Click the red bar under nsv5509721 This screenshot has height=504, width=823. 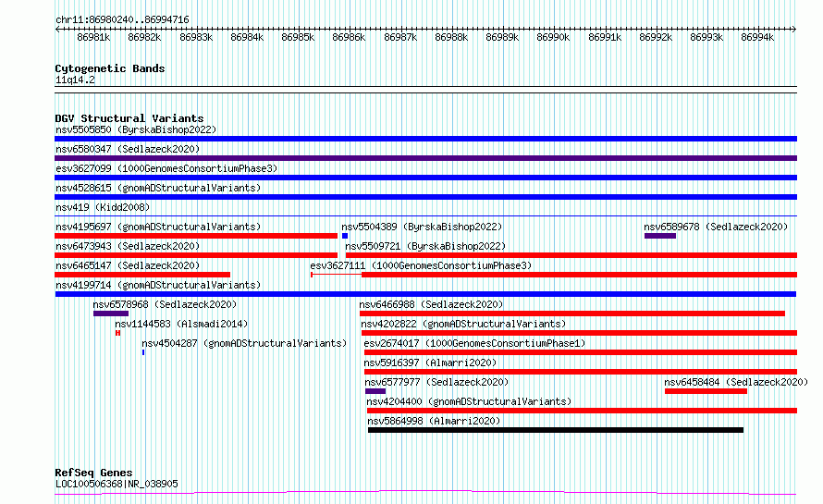tap(571, 255)
